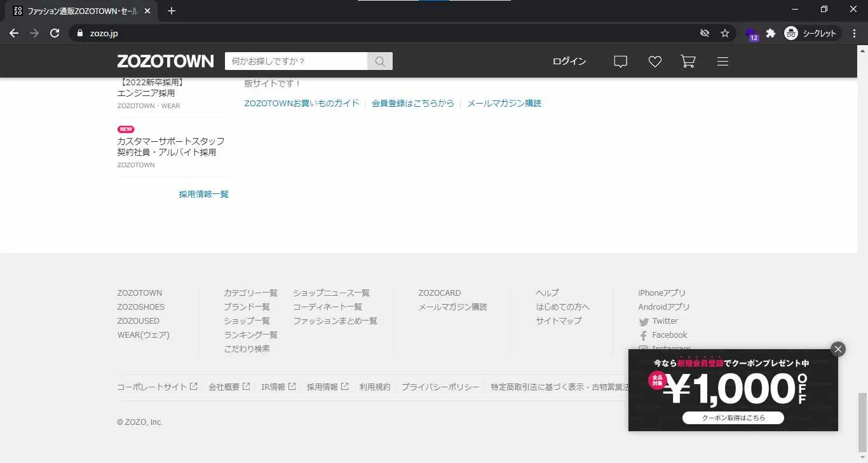The width and height of the screenshot is (868, 463).
Task: Focus the 何かお探しですか？ search field
Action: 296,61
